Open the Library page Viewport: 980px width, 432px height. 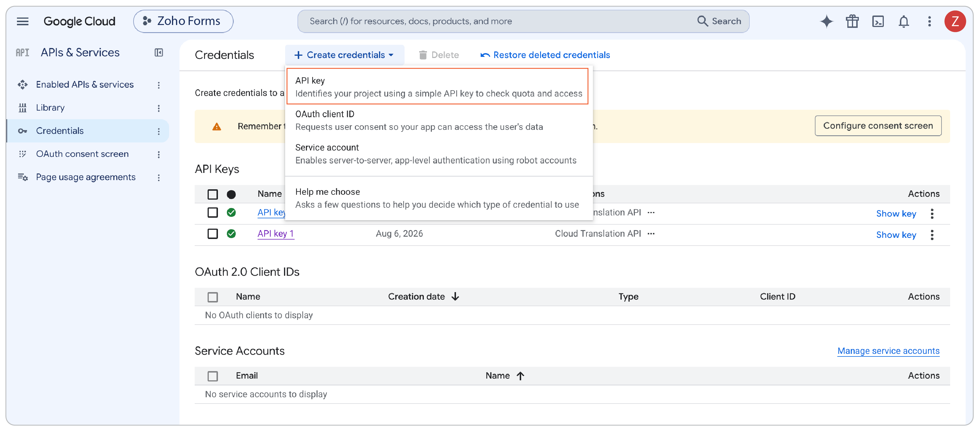pyautogui.click(x=50, y=108)
